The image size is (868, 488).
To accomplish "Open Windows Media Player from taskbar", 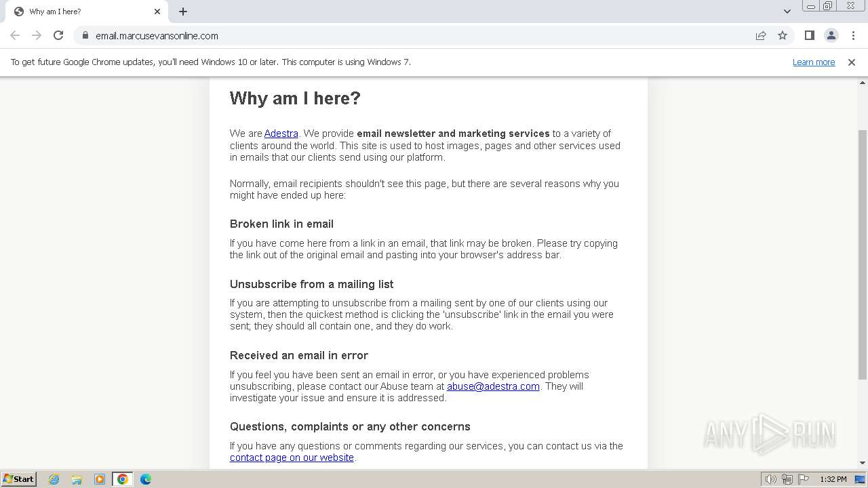I will pyautogui.click(x=100, y=479).
